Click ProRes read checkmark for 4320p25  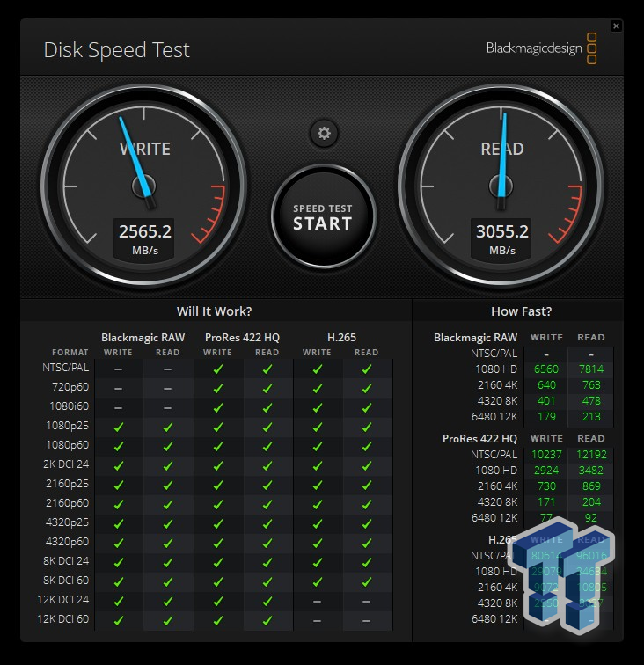point(267,523)
